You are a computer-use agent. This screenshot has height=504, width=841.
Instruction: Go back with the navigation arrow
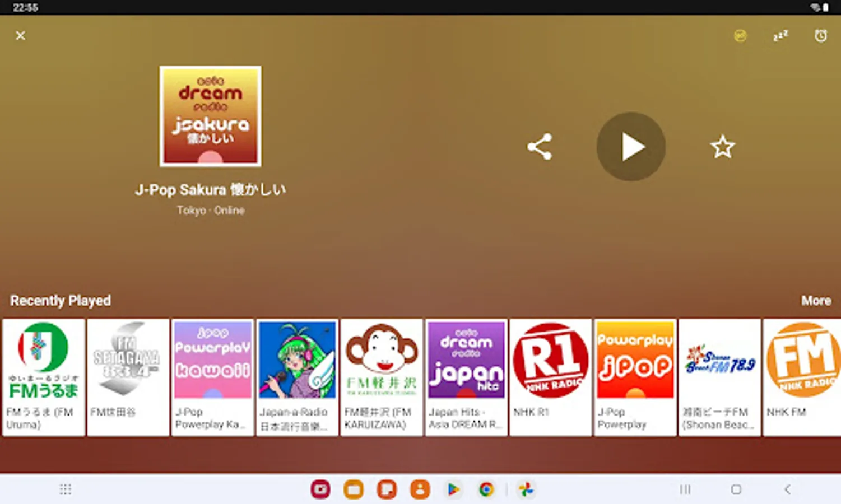point(787,489)
